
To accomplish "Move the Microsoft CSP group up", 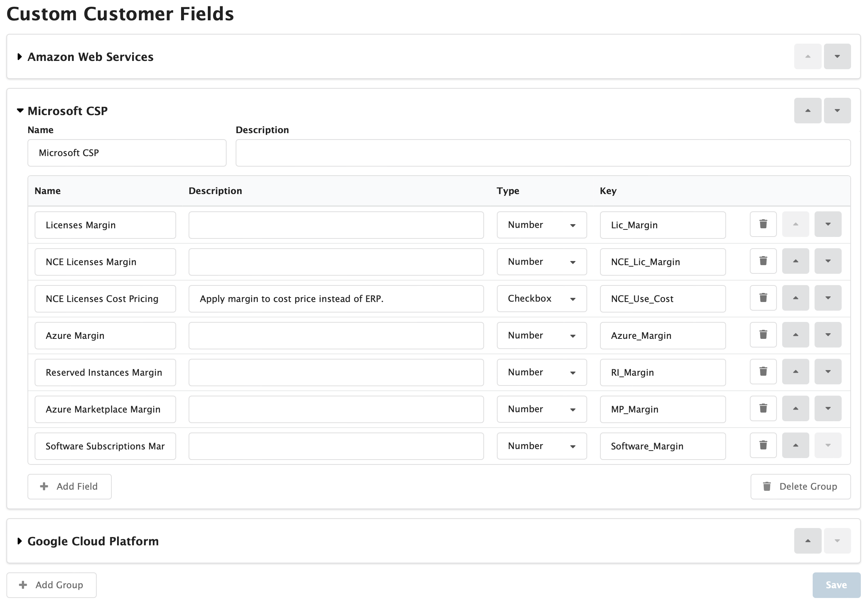I will coord(807,110).
